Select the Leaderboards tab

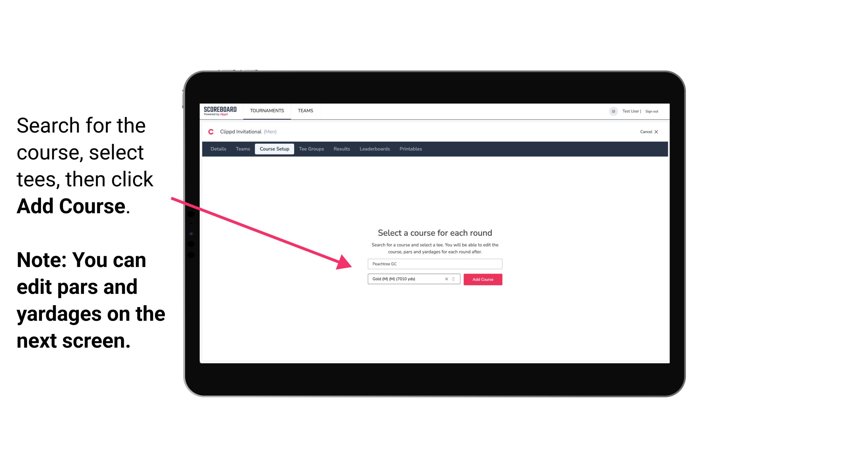(374, 149)
